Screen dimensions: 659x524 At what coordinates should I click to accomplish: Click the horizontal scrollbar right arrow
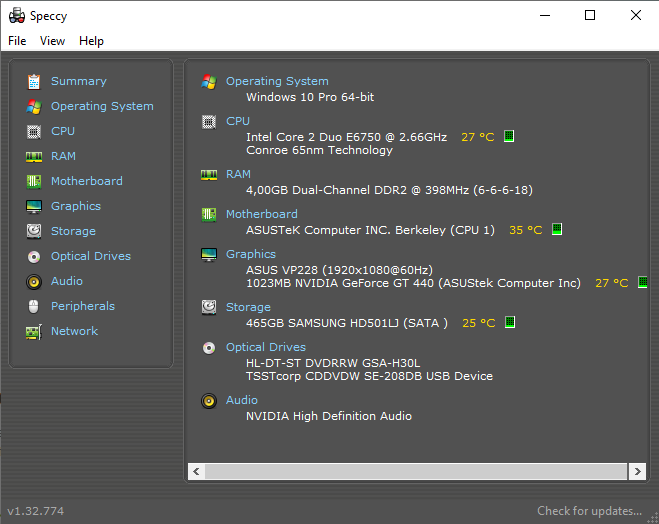[638, 471]
